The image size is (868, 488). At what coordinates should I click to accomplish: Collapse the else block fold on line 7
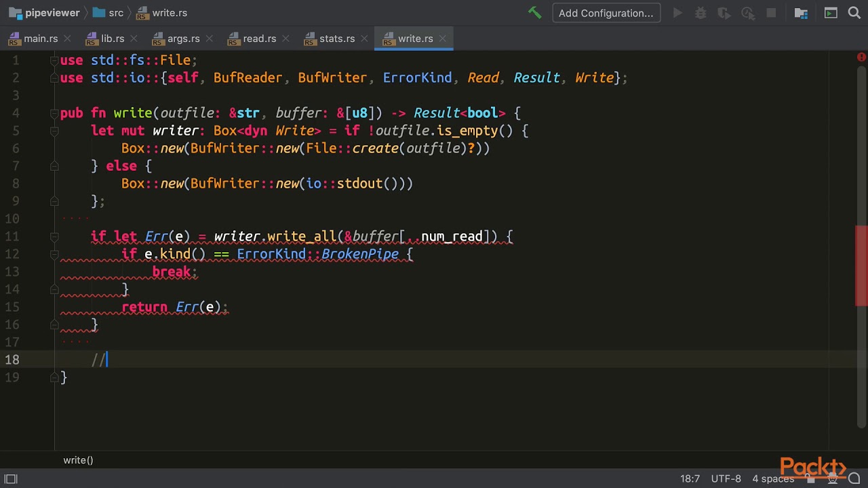[x=54, y=166]
